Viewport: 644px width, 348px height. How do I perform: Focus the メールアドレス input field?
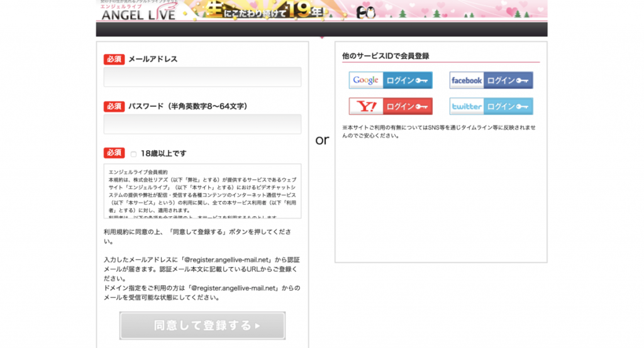(x=202, y=77)
